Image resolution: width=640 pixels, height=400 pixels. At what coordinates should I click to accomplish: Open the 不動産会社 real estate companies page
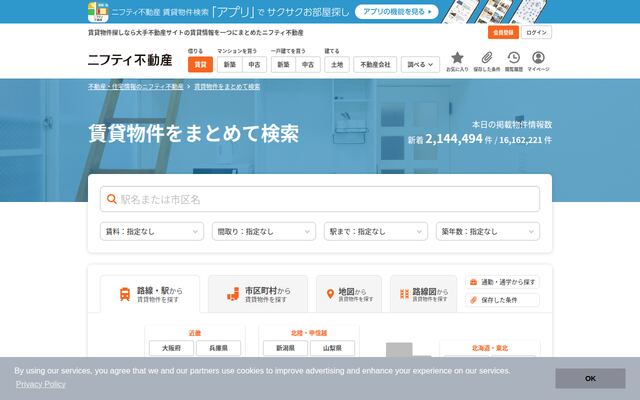coord(375,64)
